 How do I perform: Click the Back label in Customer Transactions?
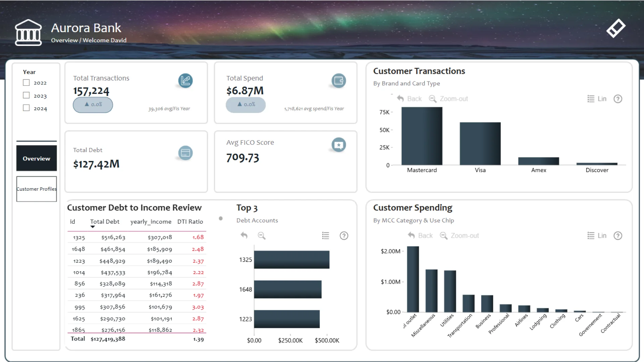(414, 99)
